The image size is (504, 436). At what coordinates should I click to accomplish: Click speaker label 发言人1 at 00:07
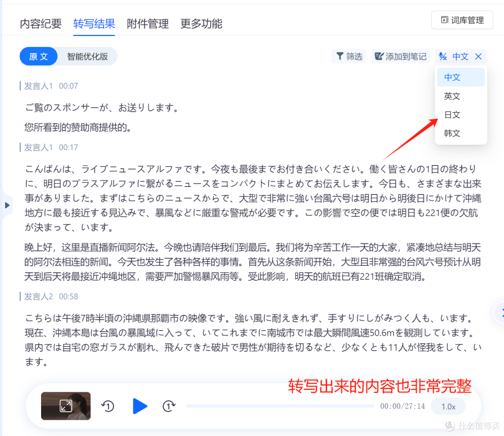39,86
